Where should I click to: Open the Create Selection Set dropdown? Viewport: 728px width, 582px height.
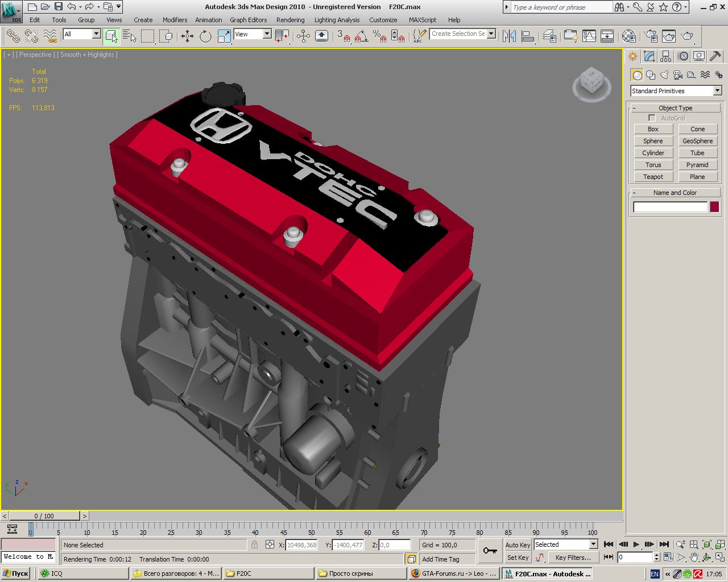[463, 34]
